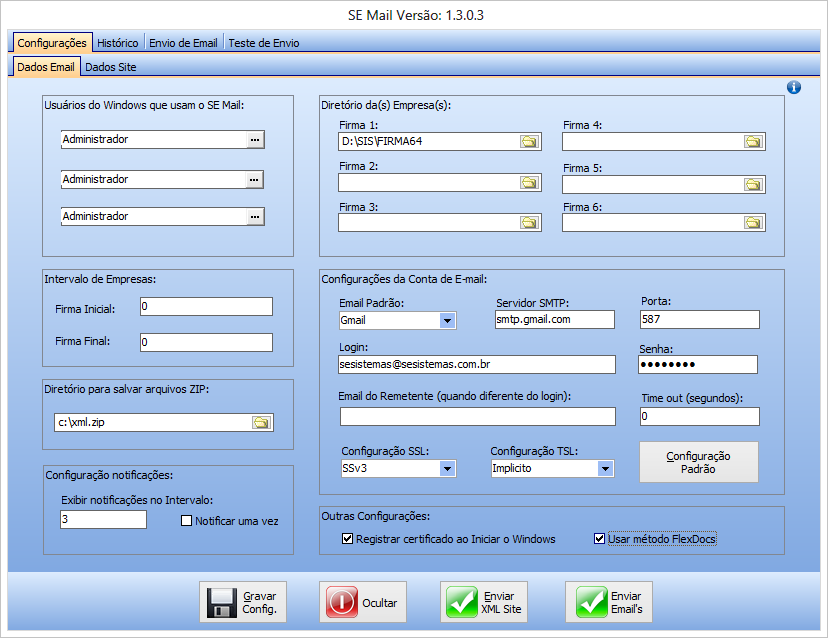Enable Notificar uma vez checkbox
The image size is (828, 638).
pos(186,521)
